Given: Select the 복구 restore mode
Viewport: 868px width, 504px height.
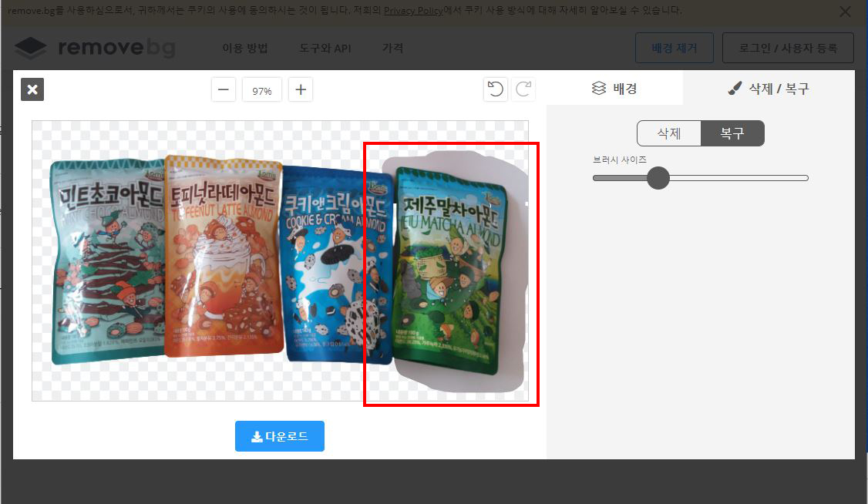Looking at the screenshot, I should [x=732, y=133].
